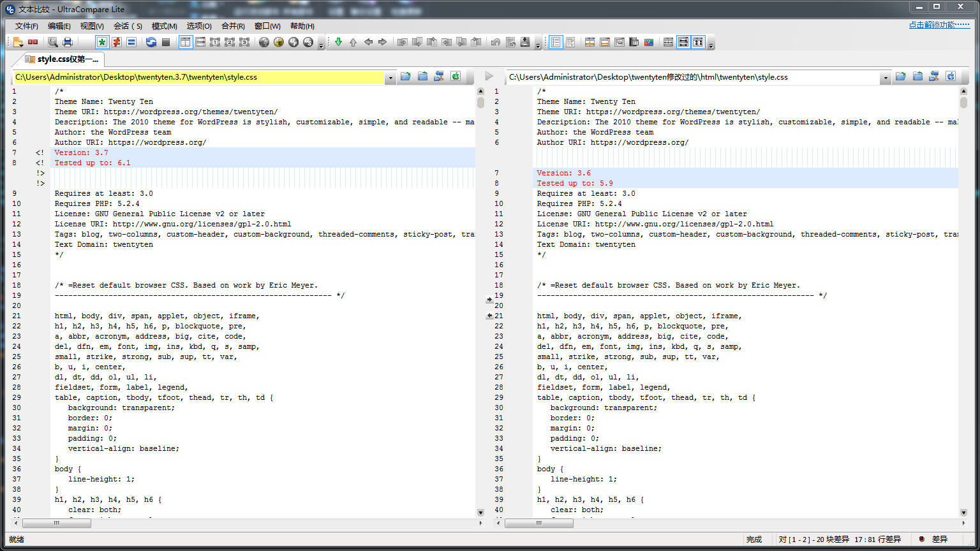
Task: Click play button between file paths
Action: tap(489, 77)
